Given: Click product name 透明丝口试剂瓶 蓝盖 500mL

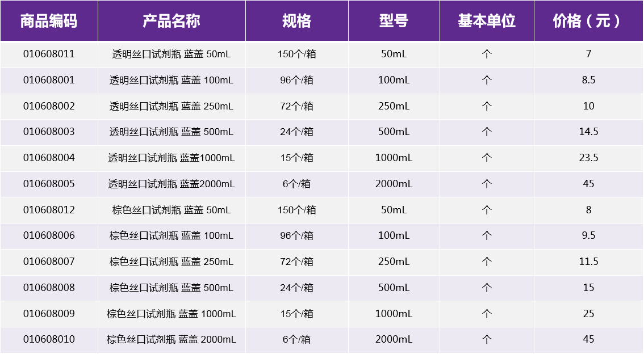Looking at the screenshot, I should pyautogui.click(x=172, y=132).
